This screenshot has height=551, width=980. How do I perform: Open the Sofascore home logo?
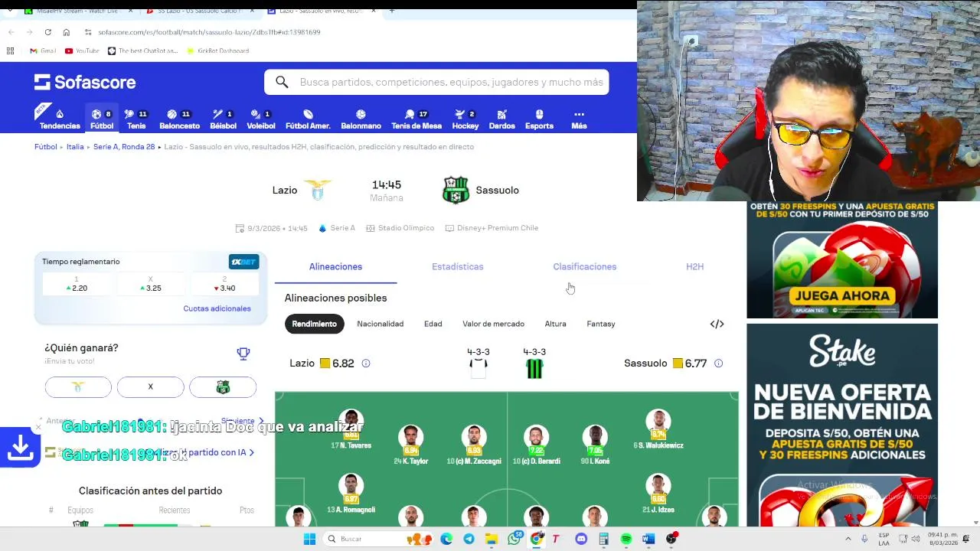point(85,82)
